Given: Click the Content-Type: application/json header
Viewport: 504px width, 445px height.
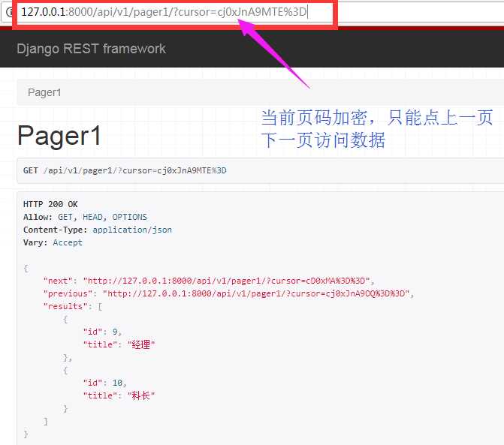Looking at the screenshot, I should click(98, 230).
